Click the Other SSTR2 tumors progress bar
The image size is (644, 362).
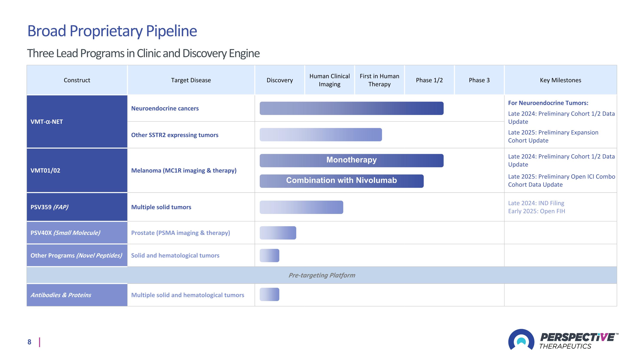[x=321, y=135]
